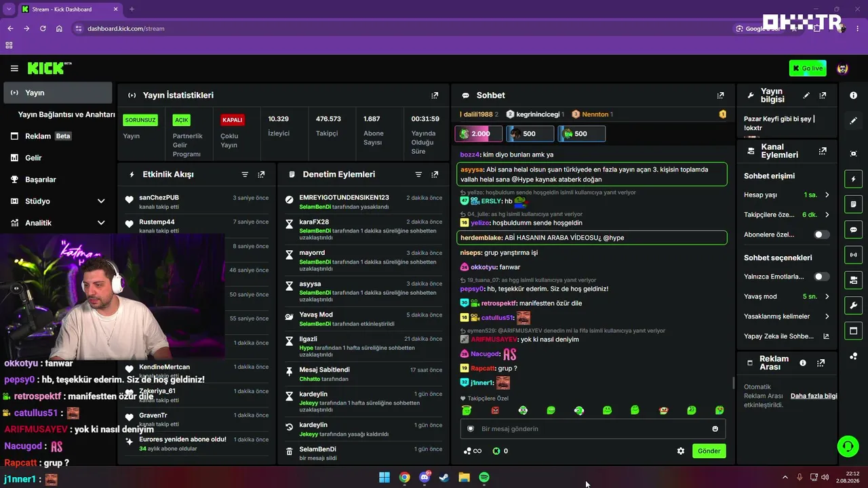868x488 pixels.
Task: Toggle the chat bubble panel button in sidebar
Action: click(x=853, y=230)
